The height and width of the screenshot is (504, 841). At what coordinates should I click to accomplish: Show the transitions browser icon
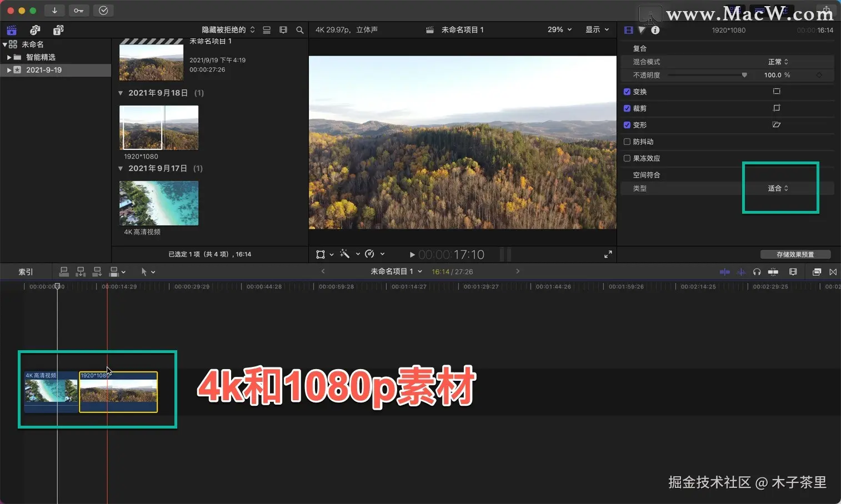[833, 271]
